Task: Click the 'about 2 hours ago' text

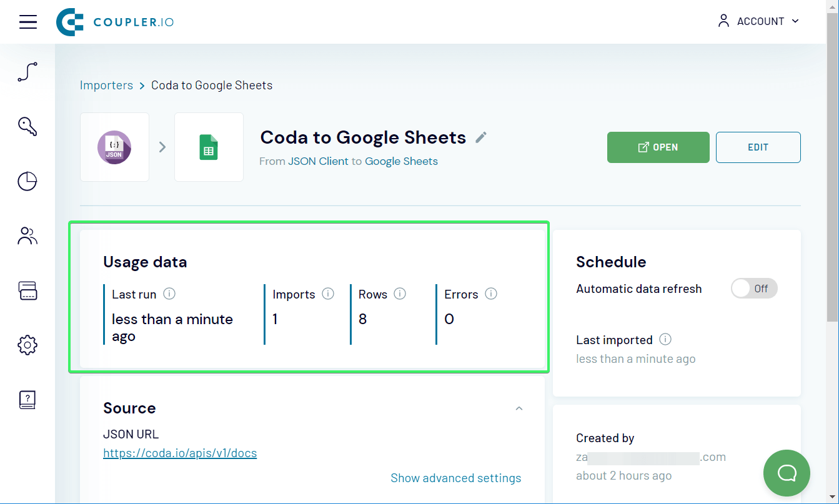Action: [623, 475]
